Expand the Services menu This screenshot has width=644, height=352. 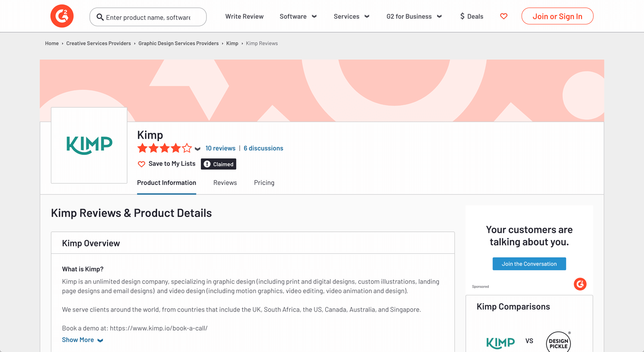coord(351,16)
